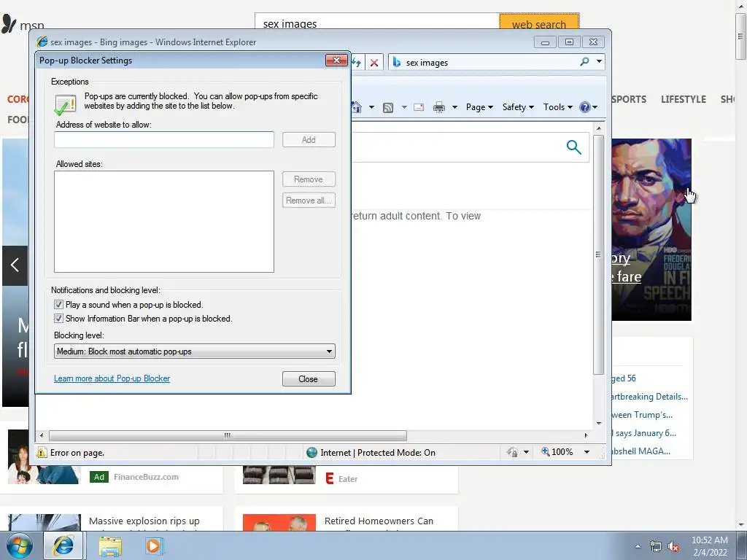Click the teal Bing search magnifier

[573, 147]
